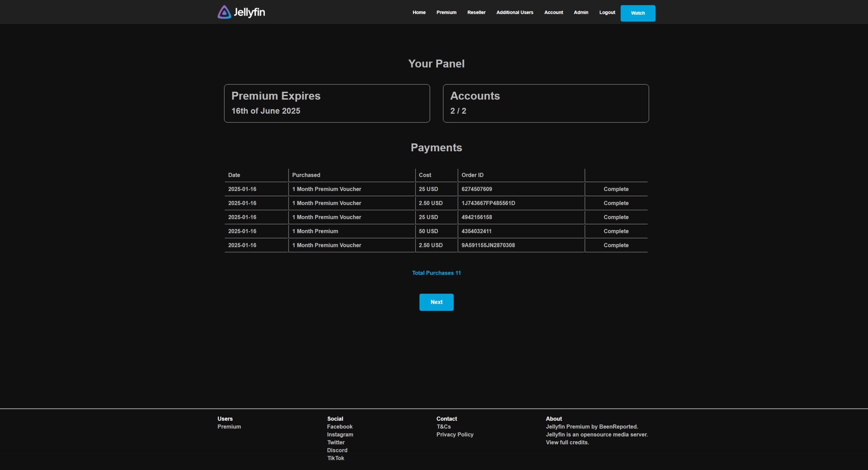Open the Privacy Policy link
This screenshot has width=868, height=470.
pyautogui.click(x=455, y=435)
